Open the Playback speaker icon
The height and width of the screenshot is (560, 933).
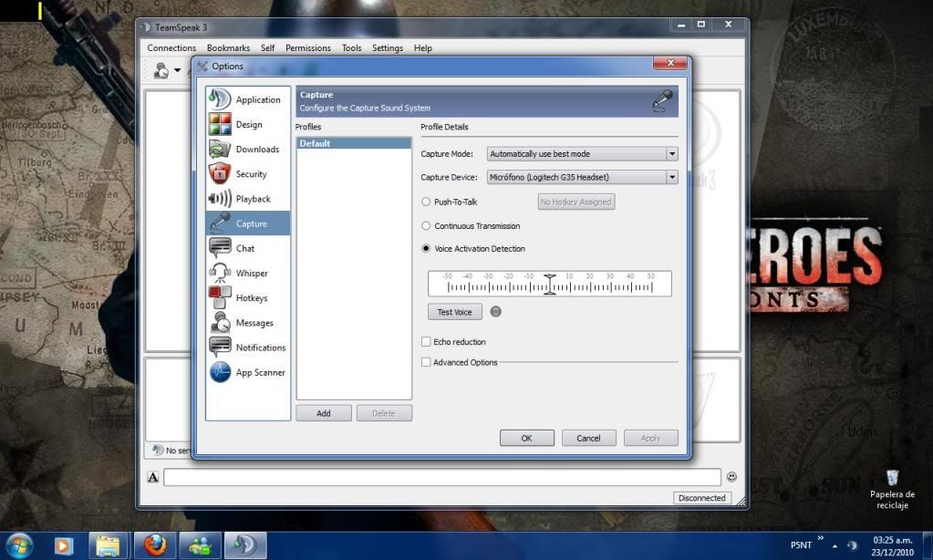pos(220,198)
